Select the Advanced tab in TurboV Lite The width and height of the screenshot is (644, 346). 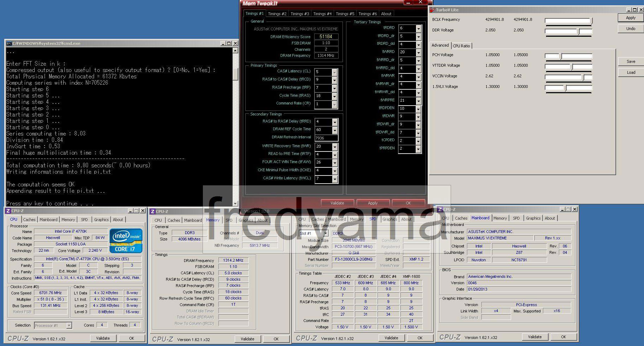(440, 45)
